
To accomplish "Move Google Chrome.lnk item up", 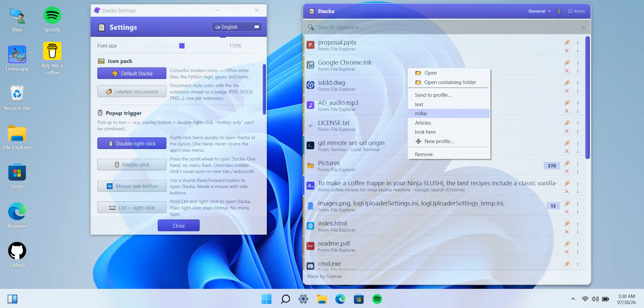I will click(578, 63).
